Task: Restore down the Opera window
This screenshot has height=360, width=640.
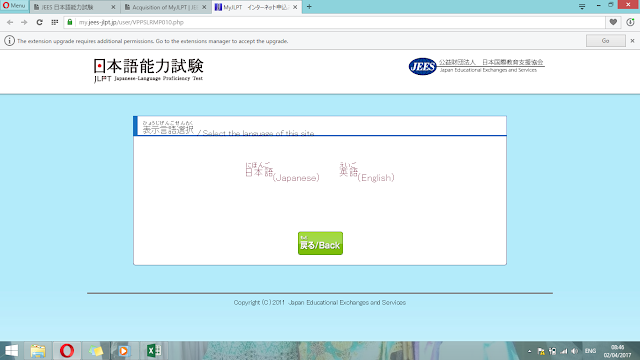Action: tap(611, 5)
